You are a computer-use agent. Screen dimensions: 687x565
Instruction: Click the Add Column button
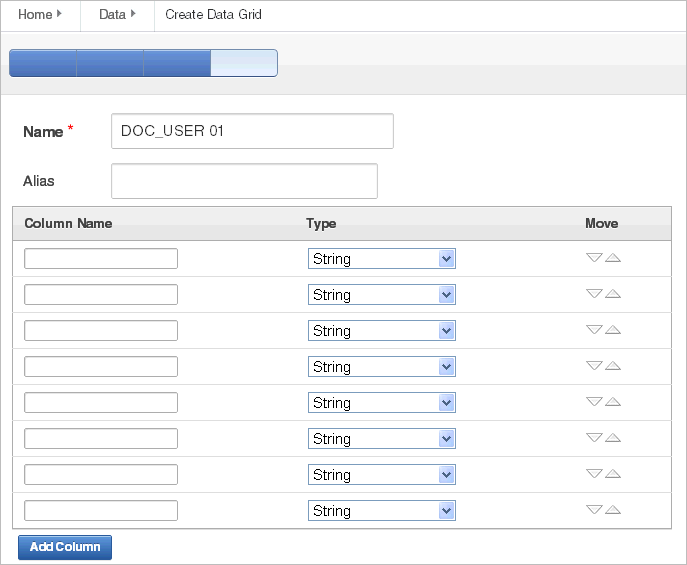pyautogui.click(x=65, y=547)
